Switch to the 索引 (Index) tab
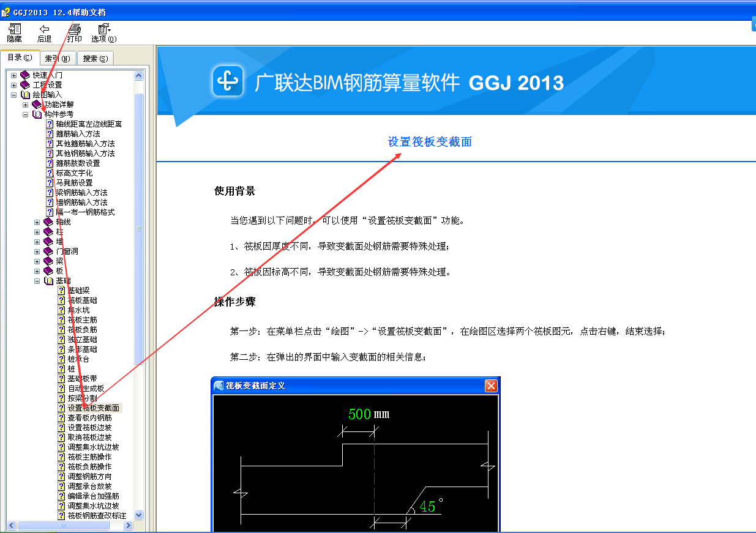Image resolution: width=756 pixels, height=533 pixels. (58, 59)
